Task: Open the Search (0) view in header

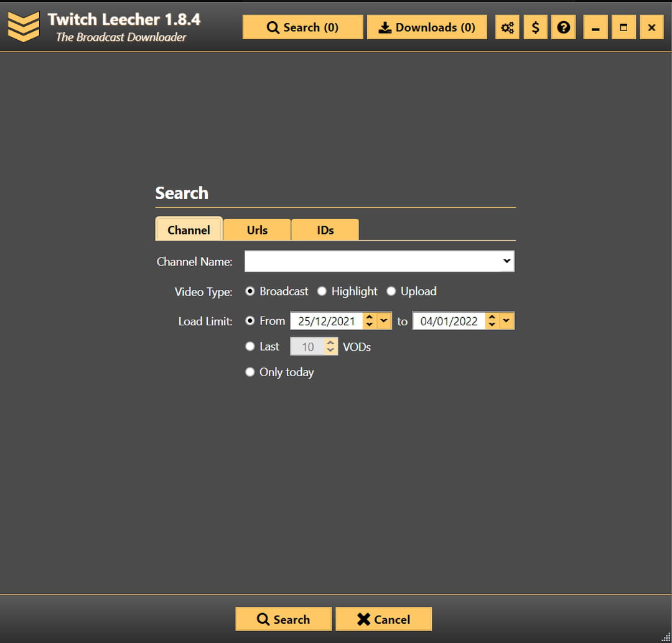Action: tap(302, 27)
